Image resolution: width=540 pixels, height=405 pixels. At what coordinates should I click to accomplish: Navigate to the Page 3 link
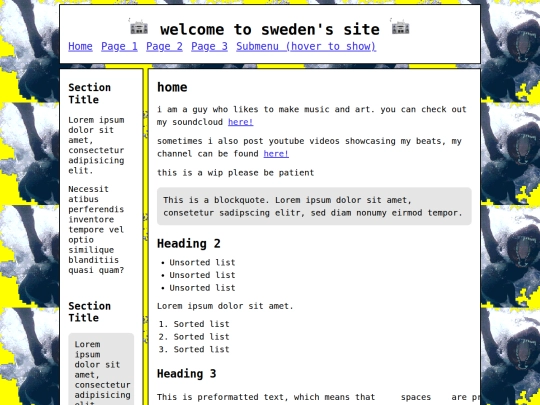click(x=209, y=46)
